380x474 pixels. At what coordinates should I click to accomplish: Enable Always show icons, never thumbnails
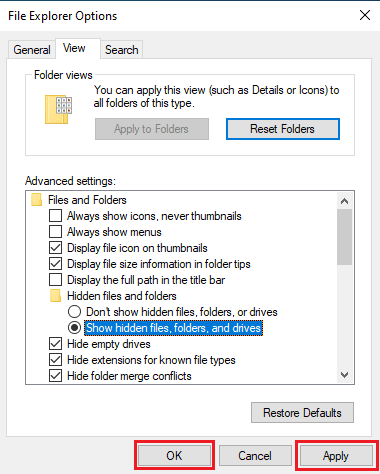click(55, 216)
